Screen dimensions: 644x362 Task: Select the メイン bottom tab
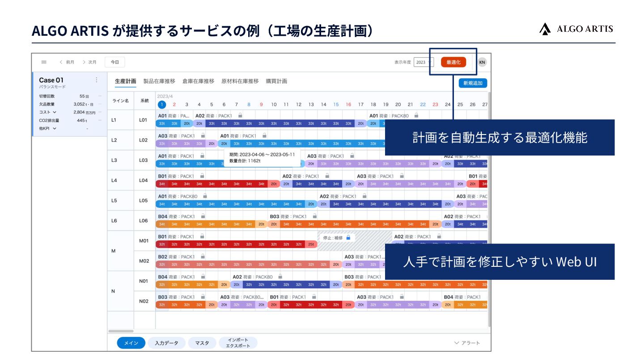pyautogui.click(x=131, y=343)
